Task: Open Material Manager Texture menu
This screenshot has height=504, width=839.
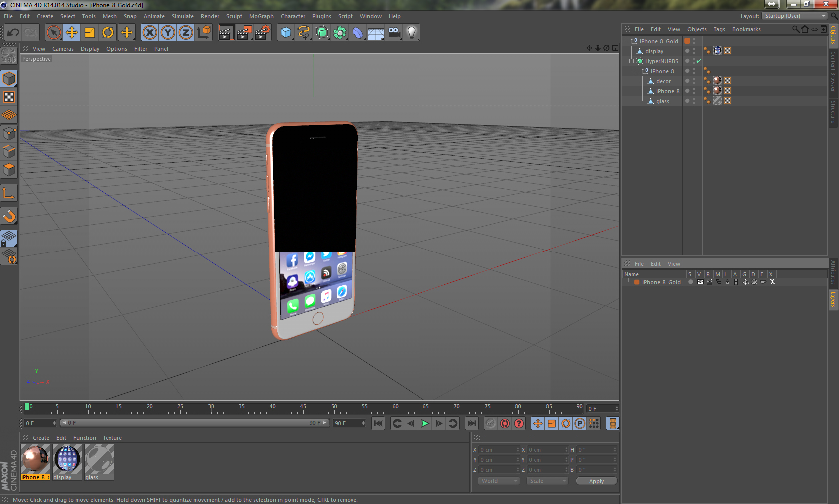Action: [x=112, y=438]
